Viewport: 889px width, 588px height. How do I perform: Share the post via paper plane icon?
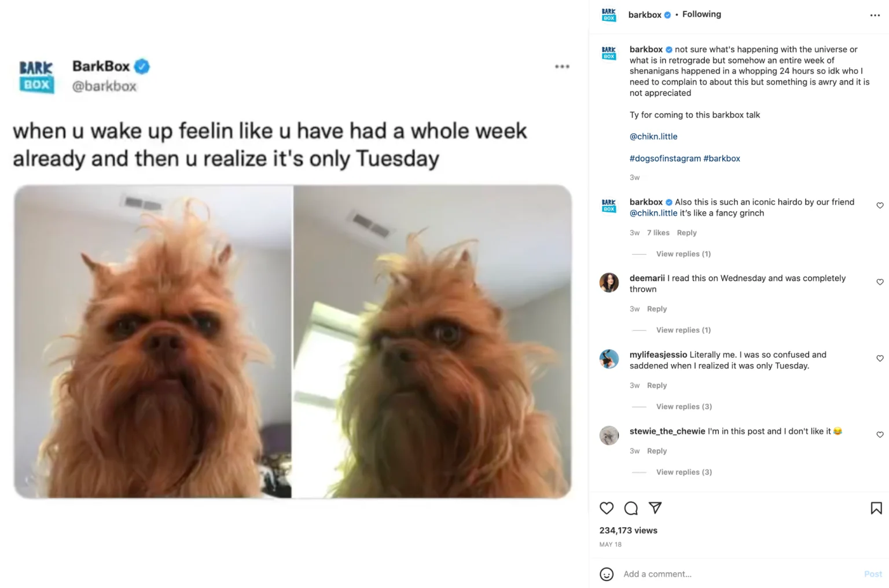click(655, 508)
